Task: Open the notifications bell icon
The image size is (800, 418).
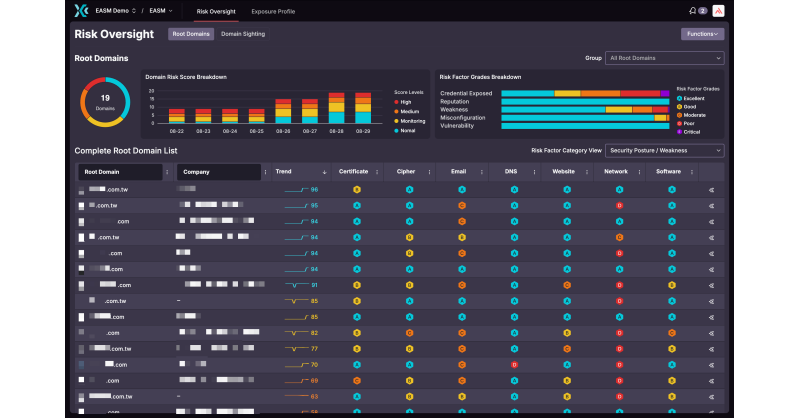Action: coord(693,11)
